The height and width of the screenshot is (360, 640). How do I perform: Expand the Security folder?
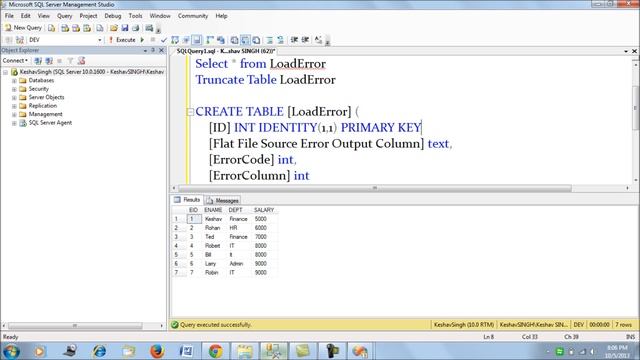pyautogui.click(x=14, y=89)
